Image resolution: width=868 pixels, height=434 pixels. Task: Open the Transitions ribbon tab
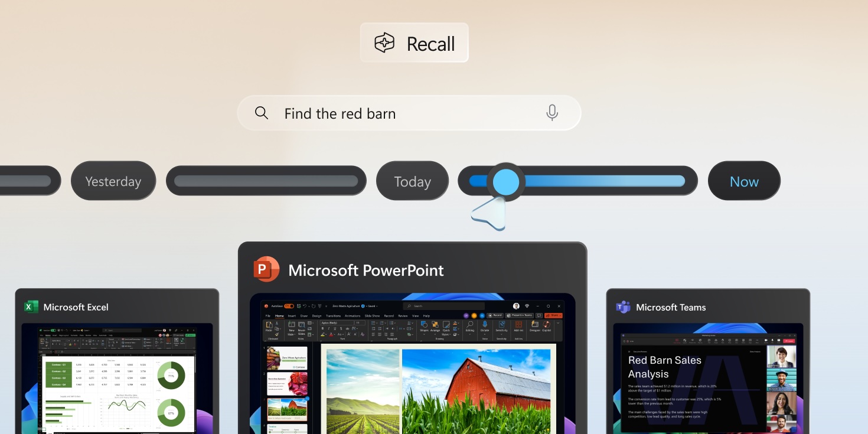(x=333, y=316)
